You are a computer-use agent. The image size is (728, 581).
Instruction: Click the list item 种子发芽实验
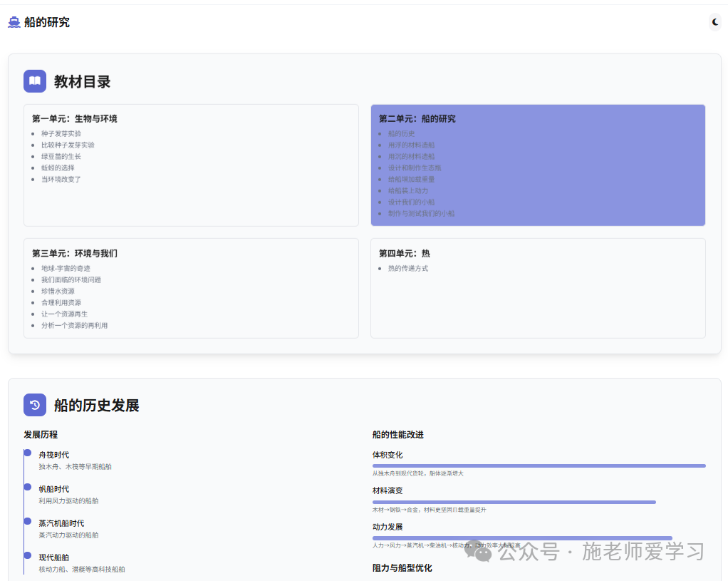point(61,134)
